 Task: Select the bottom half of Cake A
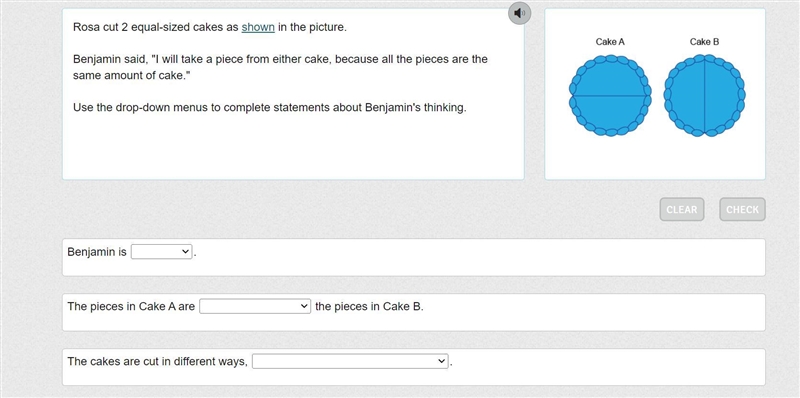610,115
